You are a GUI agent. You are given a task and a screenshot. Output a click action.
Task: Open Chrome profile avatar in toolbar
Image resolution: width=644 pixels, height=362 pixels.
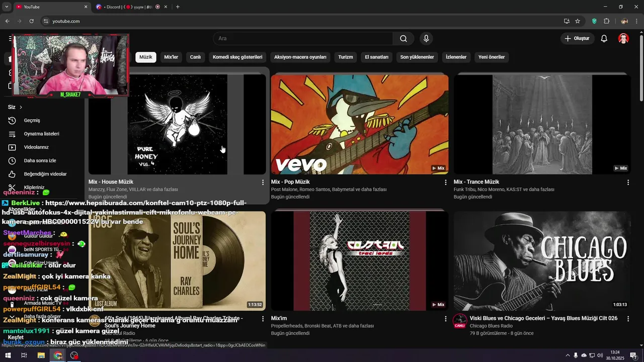[x=624, y=21]
